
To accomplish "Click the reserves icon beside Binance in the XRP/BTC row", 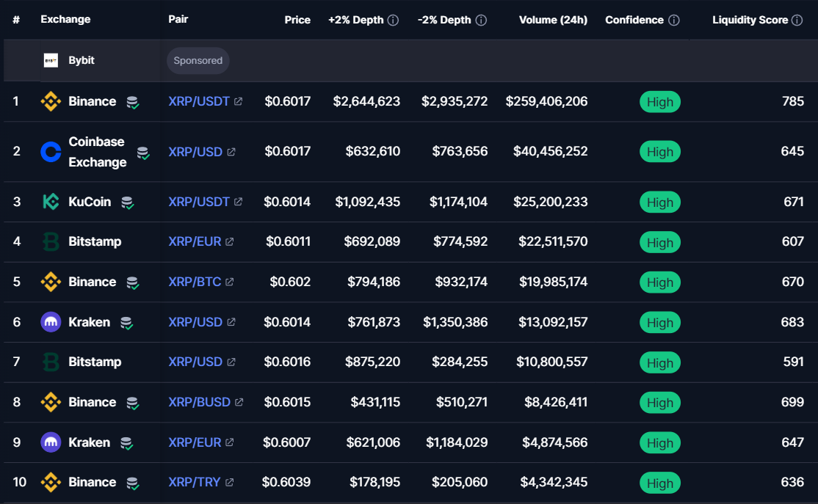I will pyautogui.click(x=132, y=283).
